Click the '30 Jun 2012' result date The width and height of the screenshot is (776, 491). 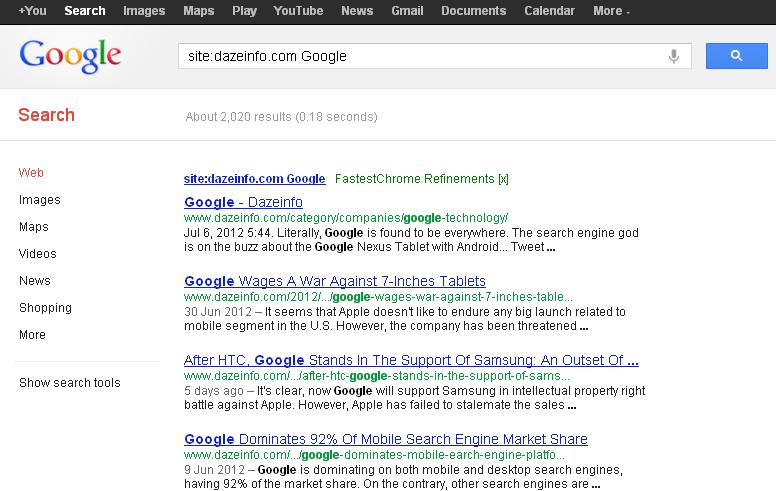(218, 312)
